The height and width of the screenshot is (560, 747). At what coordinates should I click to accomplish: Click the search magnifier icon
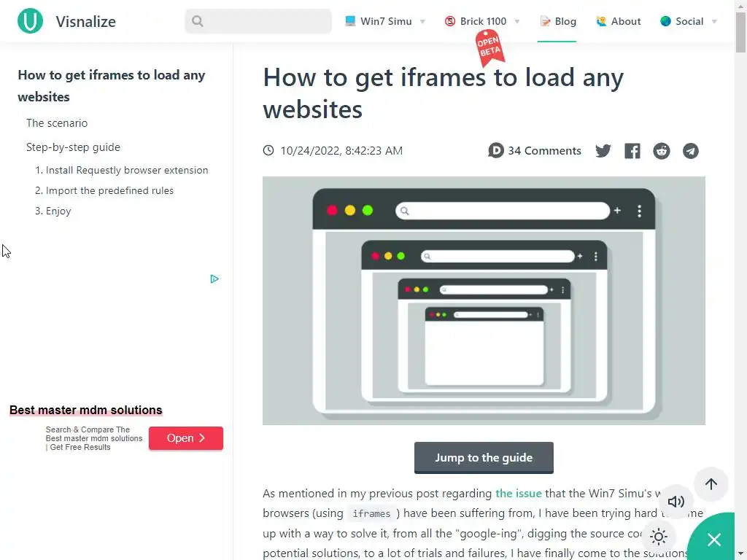pos(197,21)
